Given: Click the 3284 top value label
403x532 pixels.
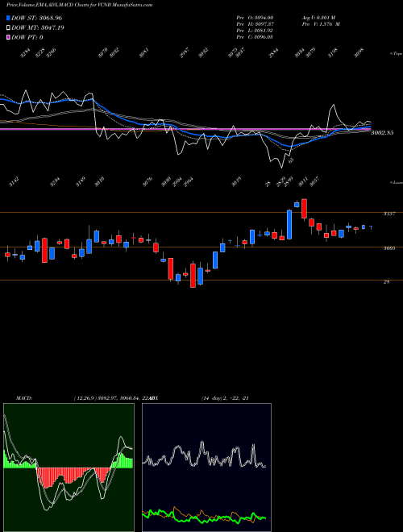Looking at the screenshot, I should click(x=25, y=53).
